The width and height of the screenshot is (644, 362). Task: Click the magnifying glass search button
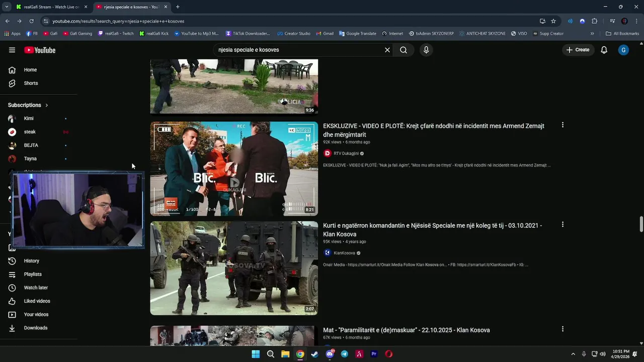(404, 50)
